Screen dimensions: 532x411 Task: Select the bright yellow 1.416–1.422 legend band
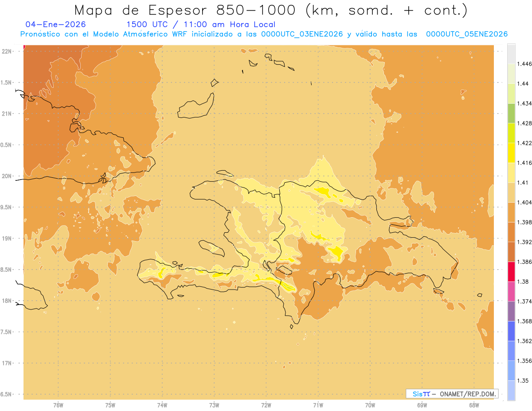tap(511, 153)
